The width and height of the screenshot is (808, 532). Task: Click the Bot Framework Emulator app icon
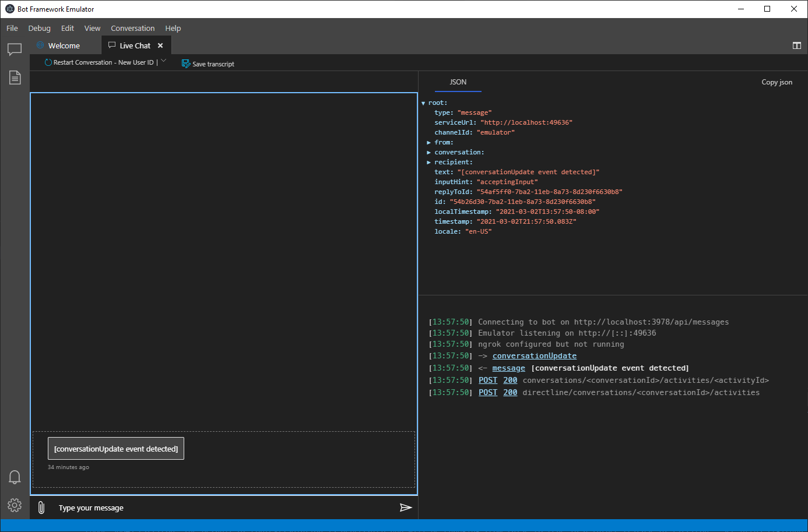pyautogui.click(x=10, y=9)
